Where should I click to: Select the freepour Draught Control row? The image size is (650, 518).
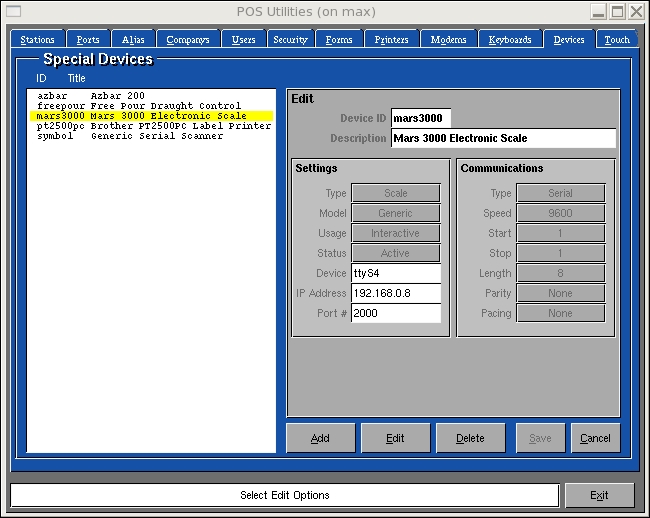(x=151, y=106)
